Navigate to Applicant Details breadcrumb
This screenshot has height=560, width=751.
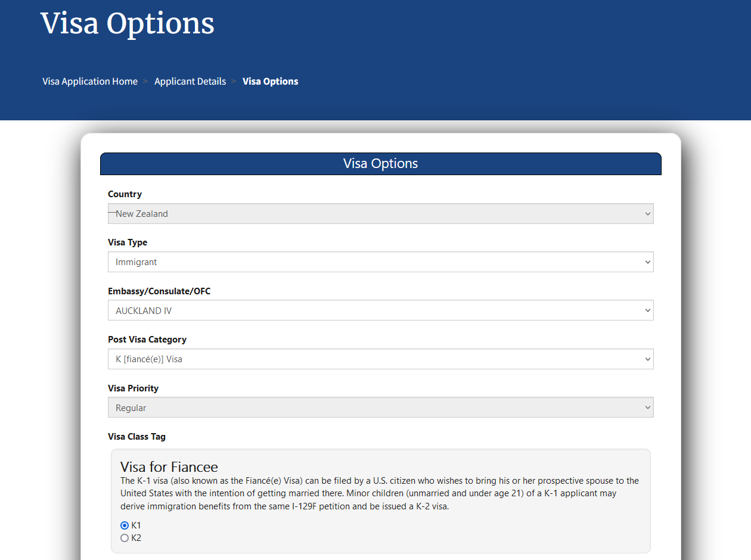pyautogui.click(x=190, y=82)
